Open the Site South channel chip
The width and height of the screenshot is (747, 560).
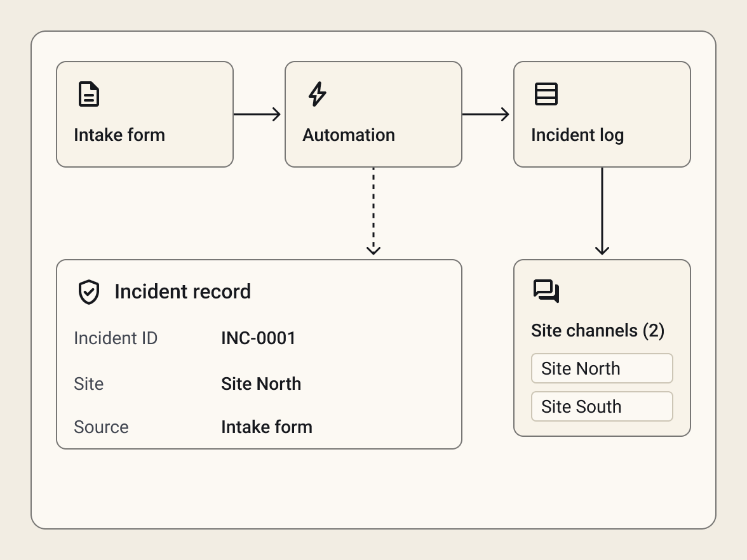[x=602, y=406]
